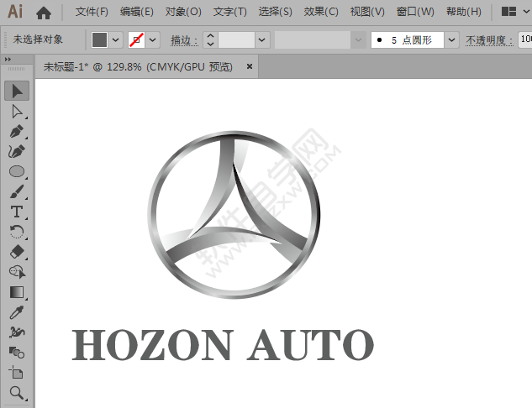This screenshot has width=532, height=408.
Task: Open the 效果(C) menu
Action: 321,12
